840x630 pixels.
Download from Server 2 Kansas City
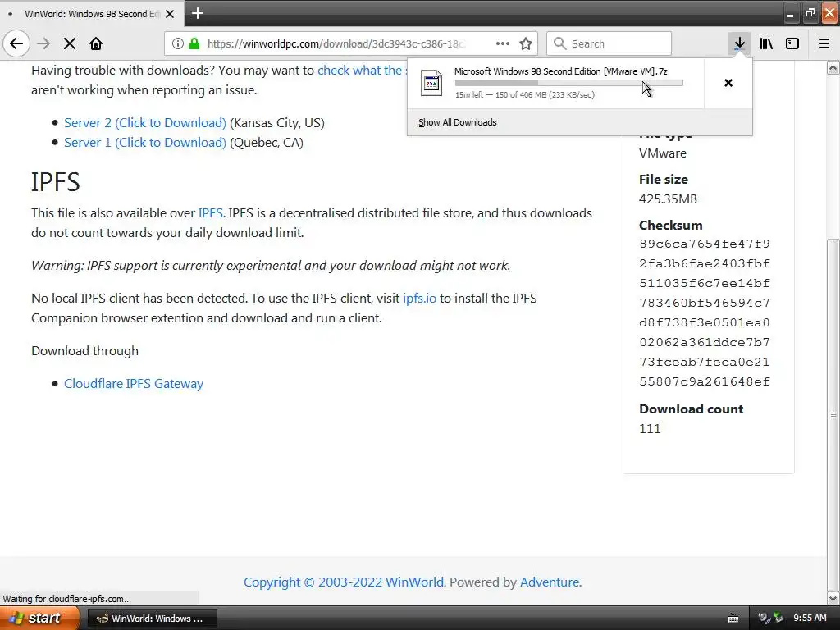pyautogui.click(x=145, y=123)
